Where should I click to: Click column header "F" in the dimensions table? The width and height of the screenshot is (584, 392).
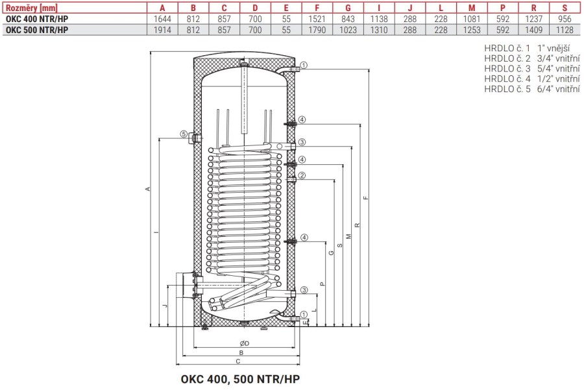[x=317, y=8]
